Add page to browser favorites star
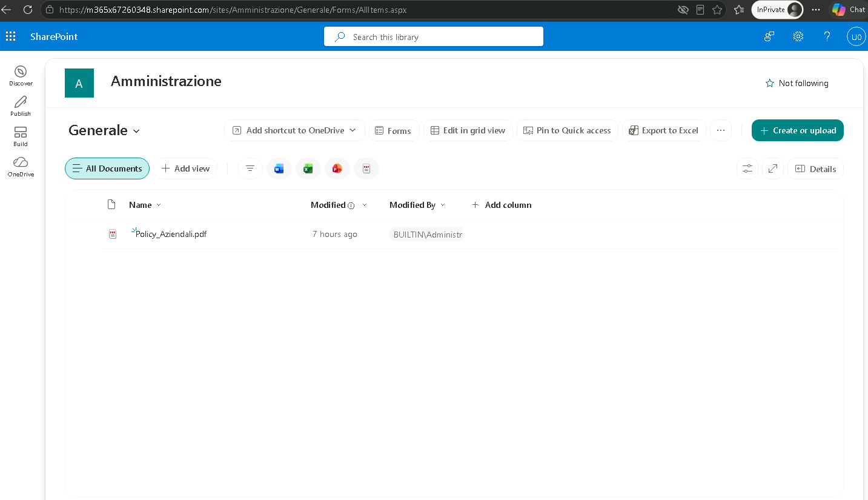This screenshot has height=500, width=868. 717,10
